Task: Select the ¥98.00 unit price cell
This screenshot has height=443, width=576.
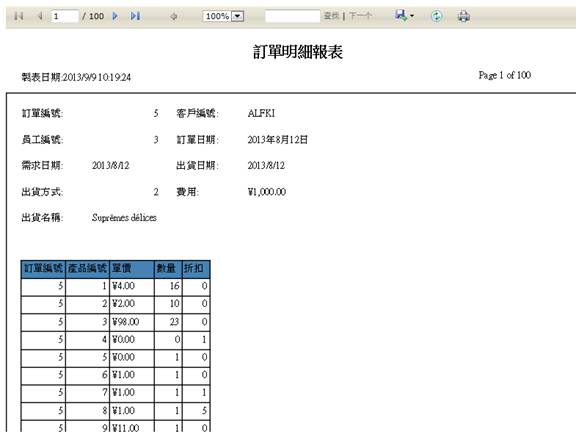Action: tap(132, 322)
